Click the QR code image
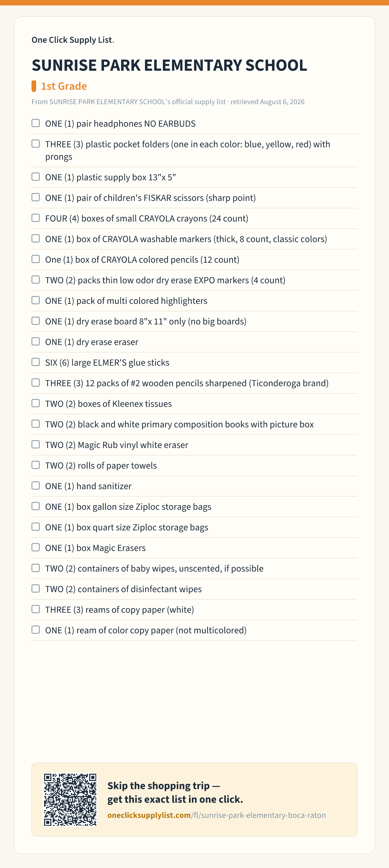This screenshot has width=389, height=868. coord(70,799)
